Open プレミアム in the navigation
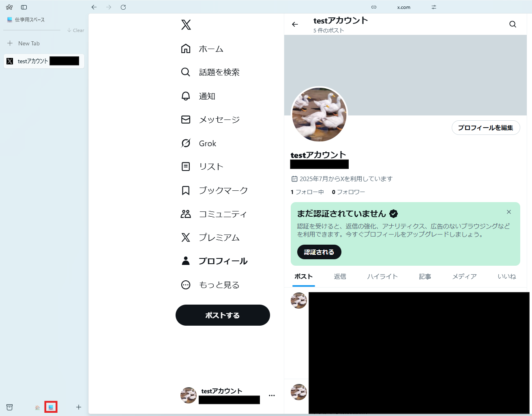 click(x=210, y=237)
